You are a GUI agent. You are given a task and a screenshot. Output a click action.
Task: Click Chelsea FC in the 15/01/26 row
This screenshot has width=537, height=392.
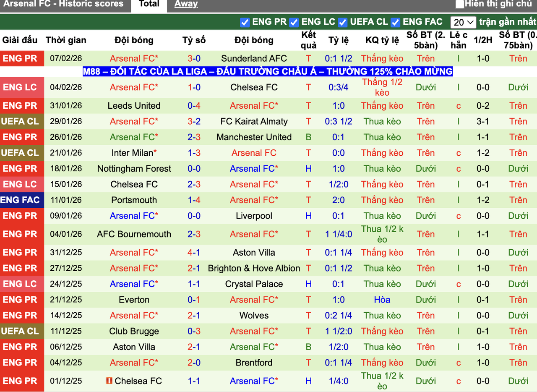pyautogui.click(x=134, y=185)
